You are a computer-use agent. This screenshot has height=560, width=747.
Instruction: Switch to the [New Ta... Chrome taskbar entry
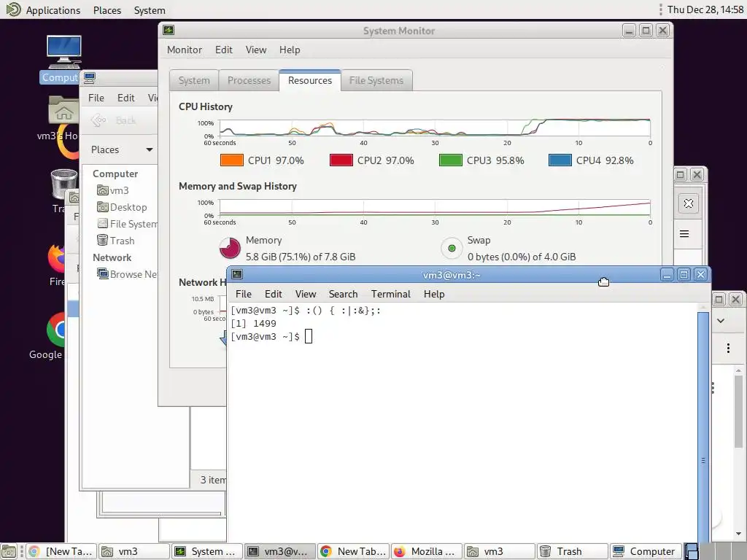61,551
